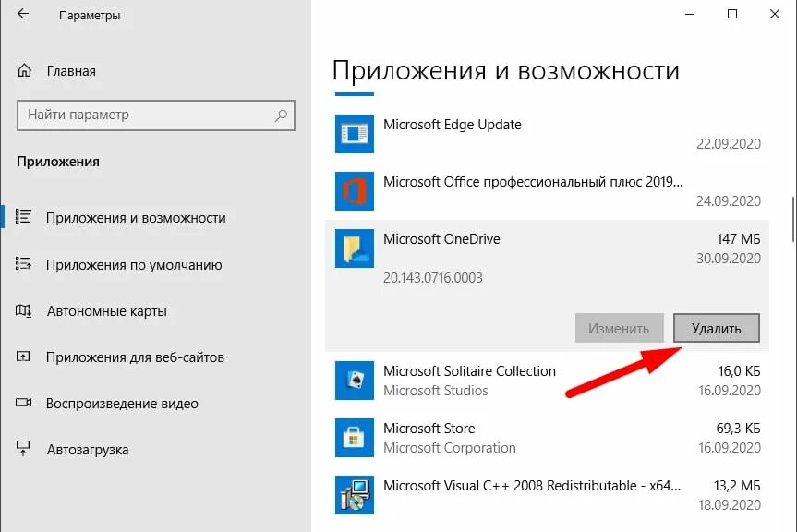Maximize the Параметры window
This screenshot has width=797, height=532.
point(732,14)
